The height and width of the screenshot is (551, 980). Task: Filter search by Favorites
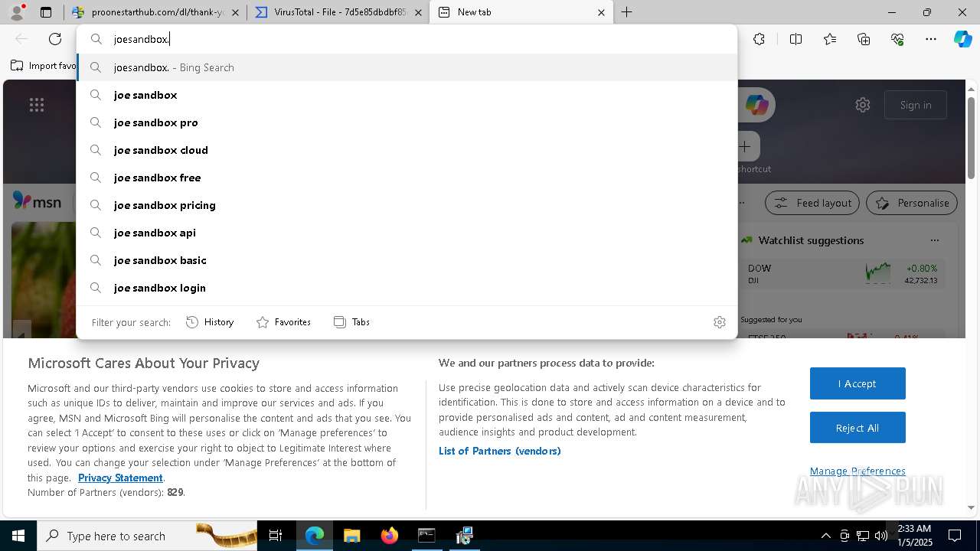pyautogui.click(x=283, y=322)
